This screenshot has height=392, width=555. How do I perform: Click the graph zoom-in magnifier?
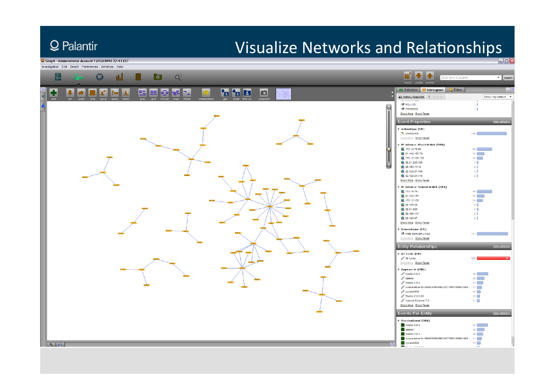point(389,107)
